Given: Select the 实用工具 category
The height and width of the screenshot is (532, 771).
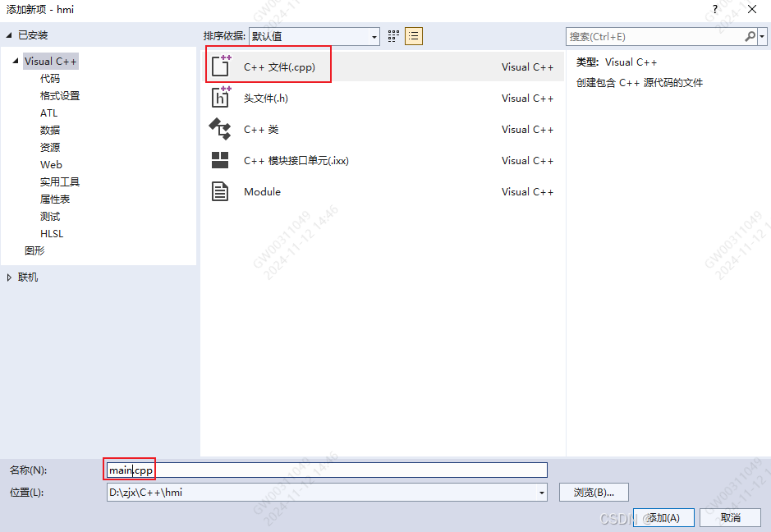Looking at the screenshot, I should pyautogui.click(x=59, y=182).
